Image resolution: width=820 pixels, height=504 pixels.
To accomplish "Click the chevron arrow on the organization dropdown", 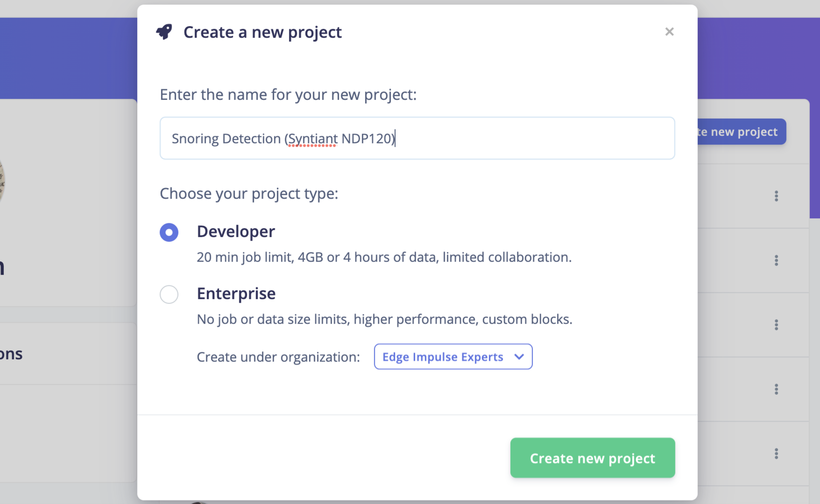I will [519, 356].
